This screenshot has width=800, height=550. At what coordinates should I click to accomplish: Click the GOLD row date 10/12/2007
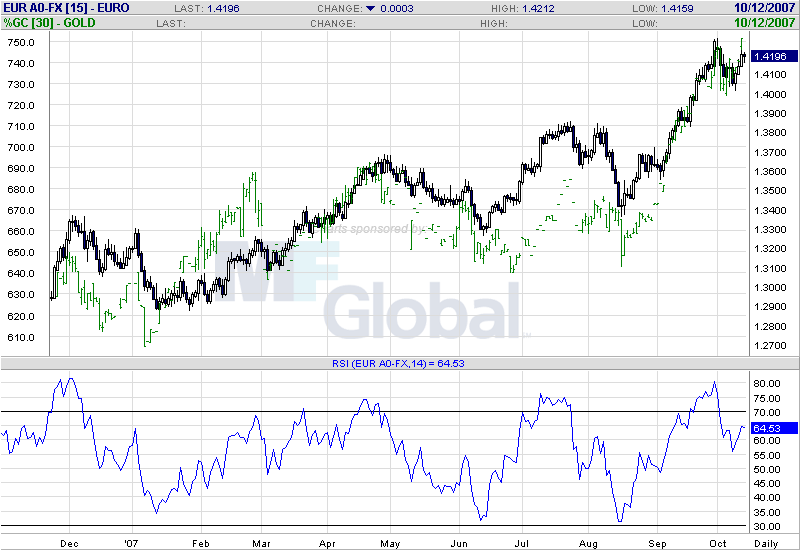tap(764, 22)
